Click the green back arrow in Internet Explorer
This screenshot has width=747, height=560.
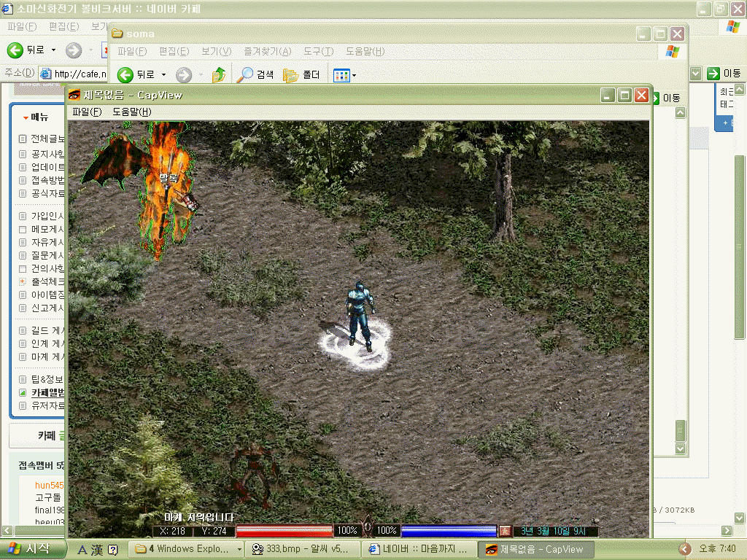(15, 50)
